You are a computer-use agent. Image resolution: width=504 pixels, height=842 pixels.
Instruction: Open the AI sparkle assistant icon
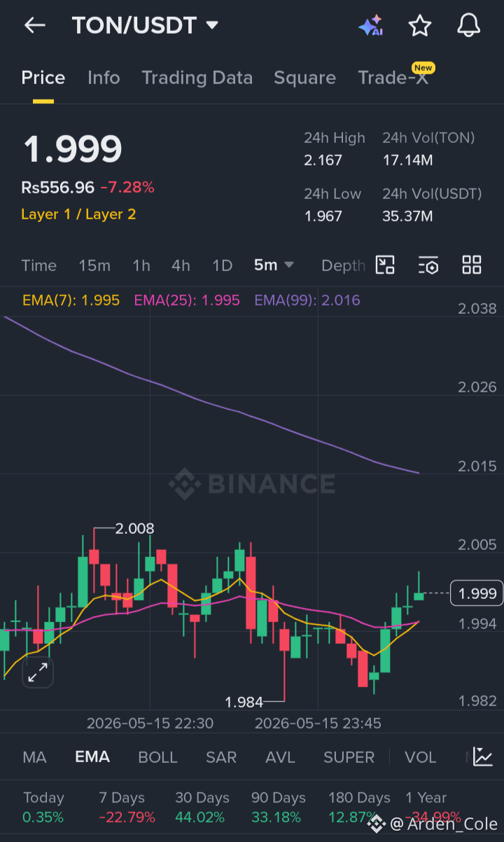click(371, 26)
